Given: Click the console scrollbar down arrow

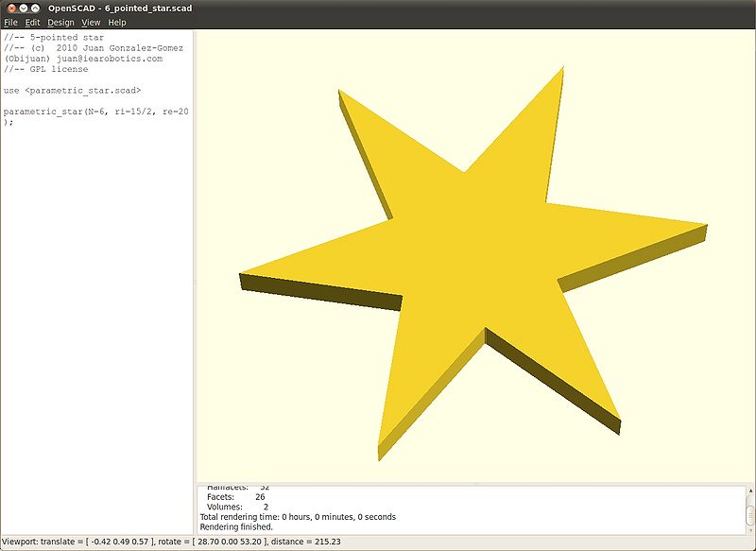Looking at the screenshot, I should pos(748,528).
